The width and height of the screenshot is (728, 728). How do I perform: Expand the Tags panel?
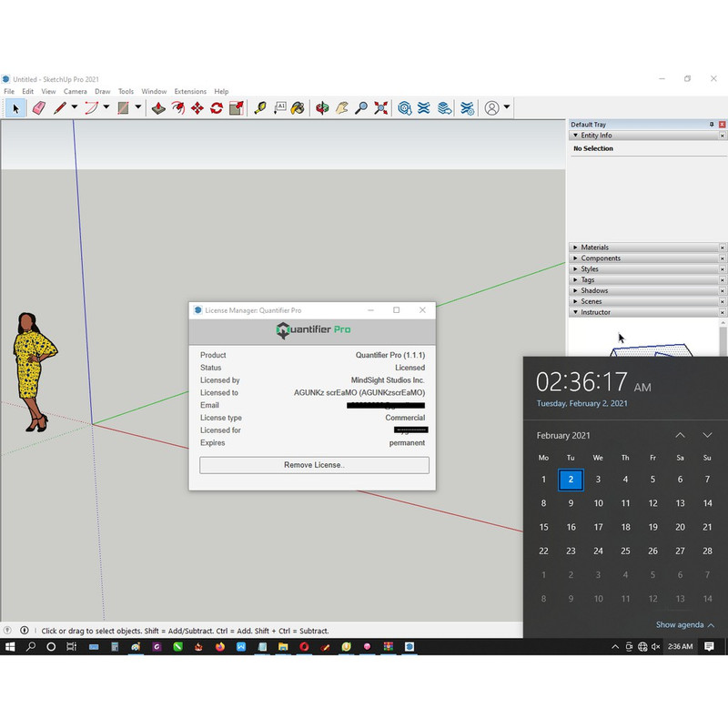point(576,280)
